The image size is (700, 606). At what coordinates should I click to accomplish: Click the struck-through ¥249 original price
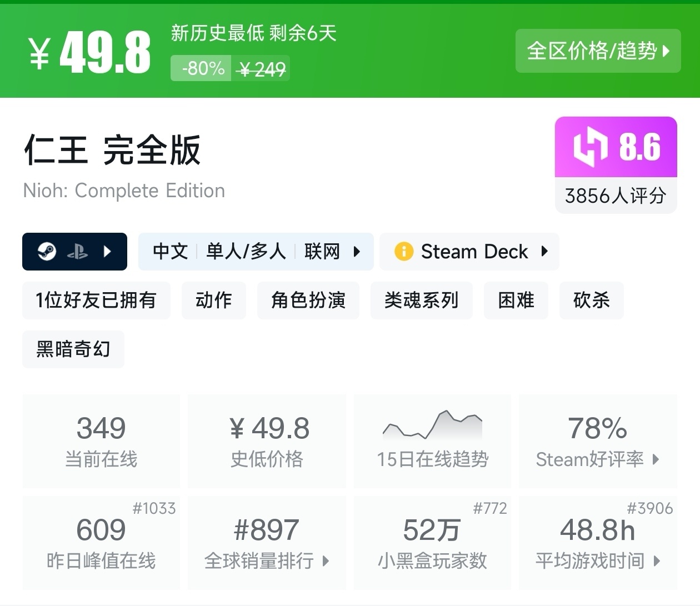261,69
